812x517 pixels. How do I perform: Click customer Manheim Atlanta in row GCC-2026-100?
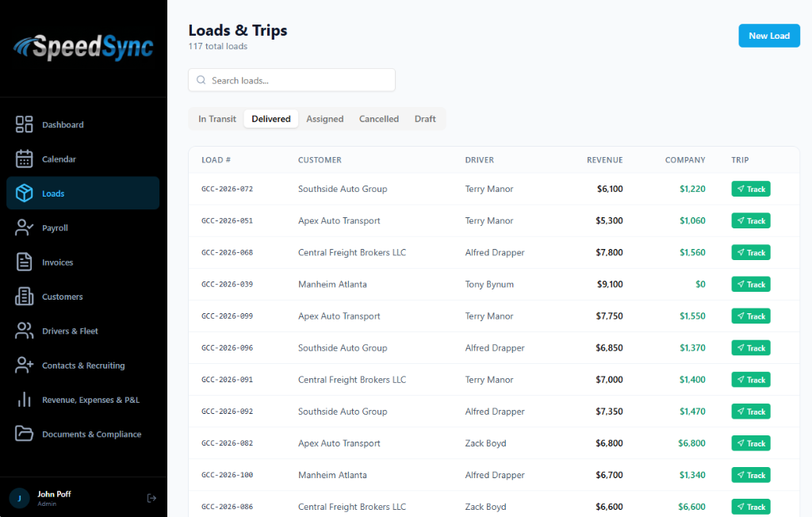332,475
